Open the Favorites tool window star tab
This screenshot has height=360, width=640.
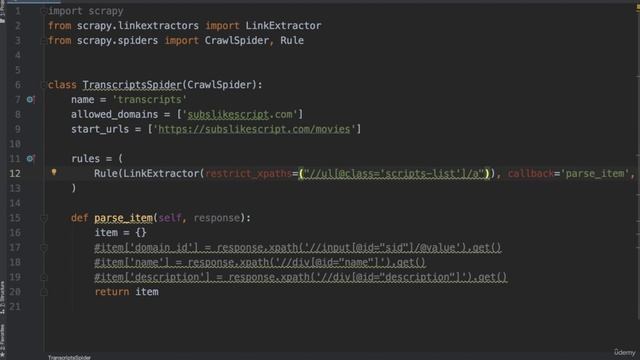point(2,340)
